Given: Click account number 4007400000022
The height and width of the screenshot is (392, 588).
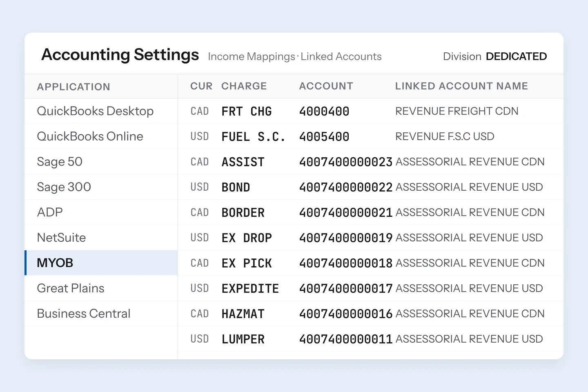Looking at the screenshot, I should (346, 187).
